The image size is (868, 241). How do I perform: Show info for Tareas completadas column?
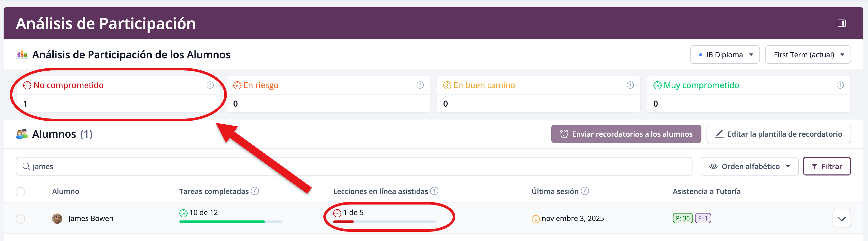click(x=255, y=191)
